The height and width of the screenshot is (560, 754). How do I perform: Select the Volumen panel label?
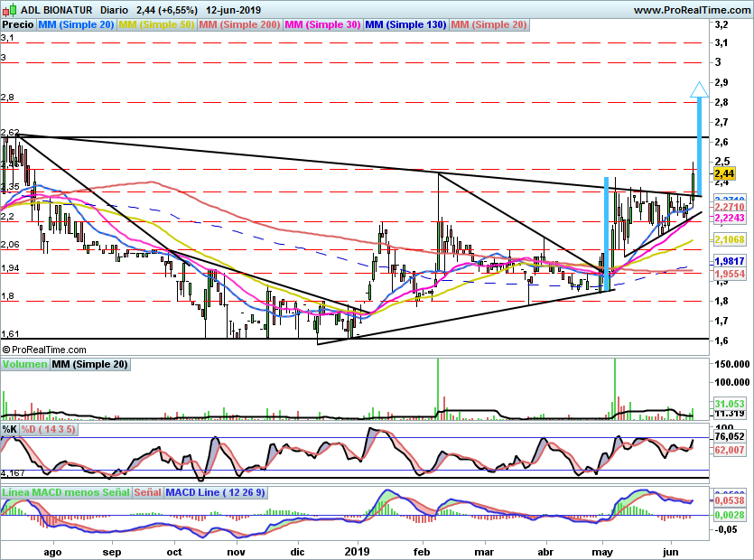[24, 365]
